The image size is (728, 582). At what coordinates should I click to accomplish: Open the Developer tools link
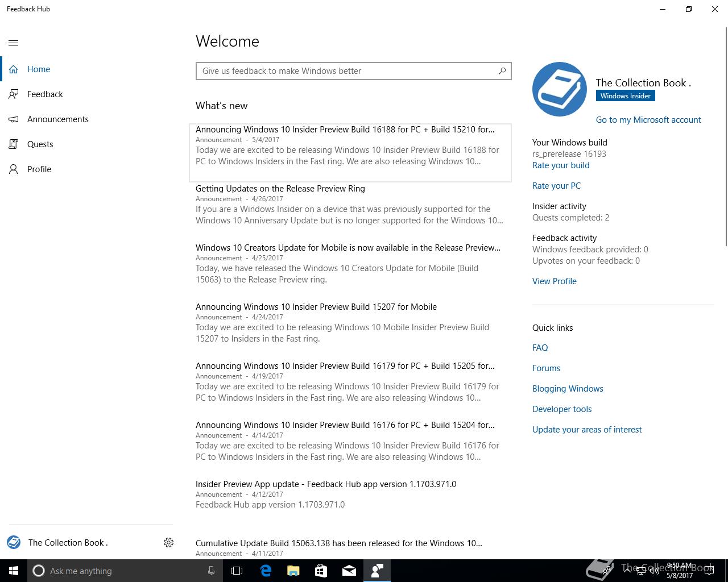tap(562, 409)
